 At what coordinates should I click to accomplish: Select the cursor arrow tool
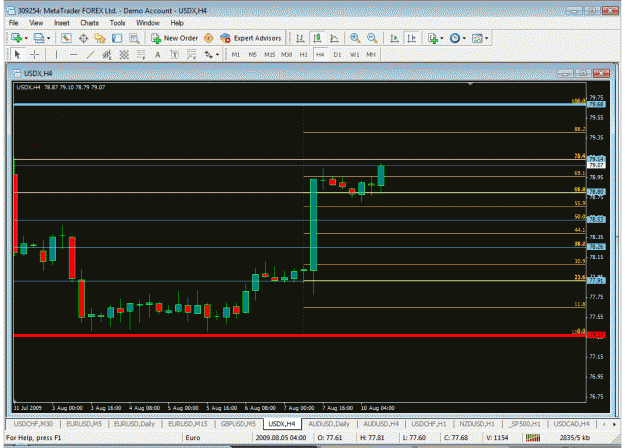(17, 55)
